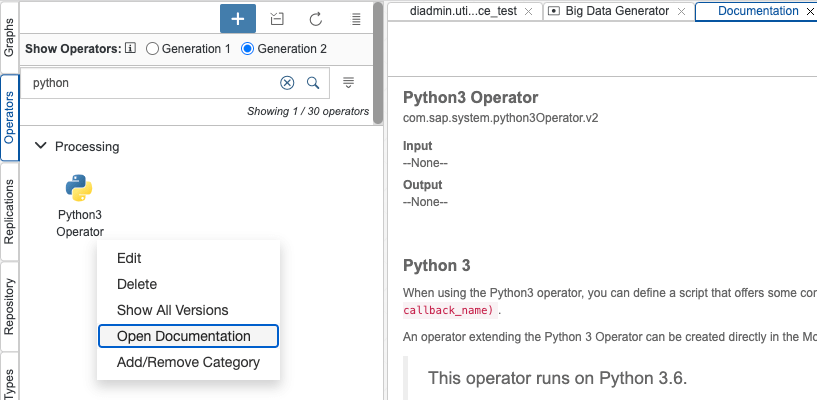Choose Edit from context menu
The height and width of the screenshot is (400, 817).
pos(188,258)
